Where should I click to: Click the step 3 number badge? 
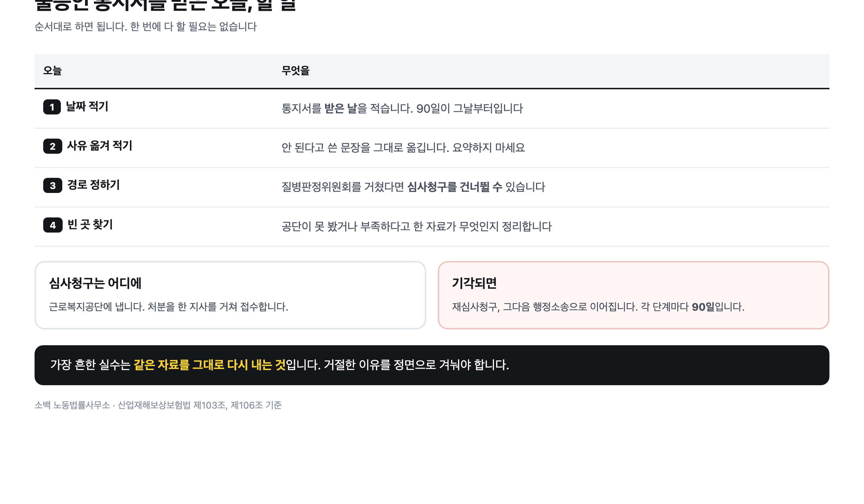pyautogui.click(x=53, y=186)
